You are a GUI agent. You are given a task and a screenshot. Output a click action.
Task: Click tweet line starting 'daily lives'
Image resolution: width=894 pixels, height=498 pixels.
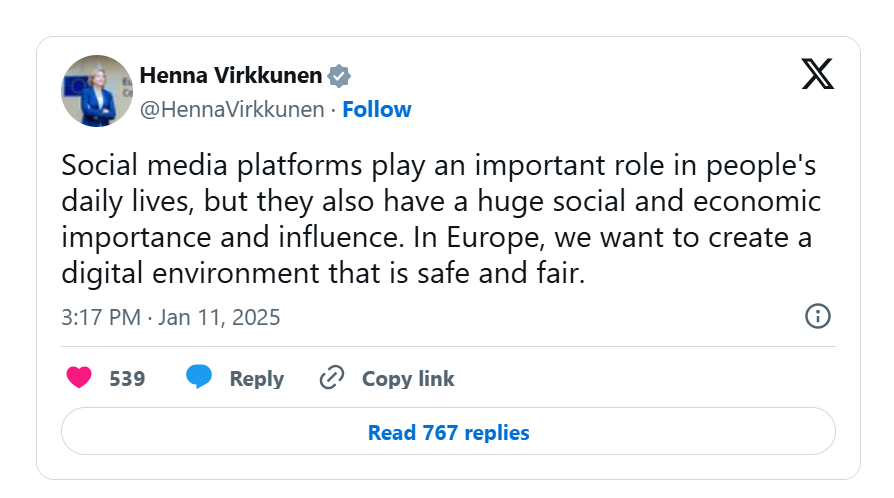tap(441, 201)
